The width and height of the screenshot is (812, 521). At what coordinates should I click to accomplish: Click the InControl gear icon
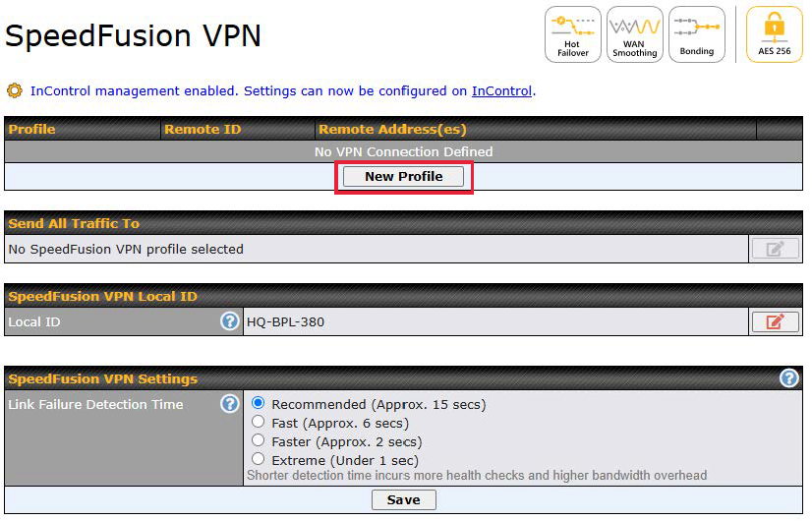(15, 91)
